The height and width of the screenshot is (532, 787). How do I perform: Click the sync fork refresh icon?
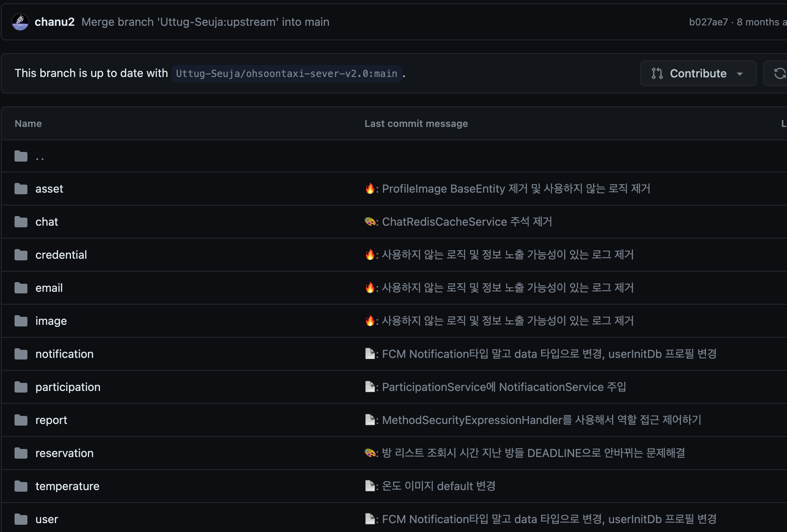tap(779, 73)
